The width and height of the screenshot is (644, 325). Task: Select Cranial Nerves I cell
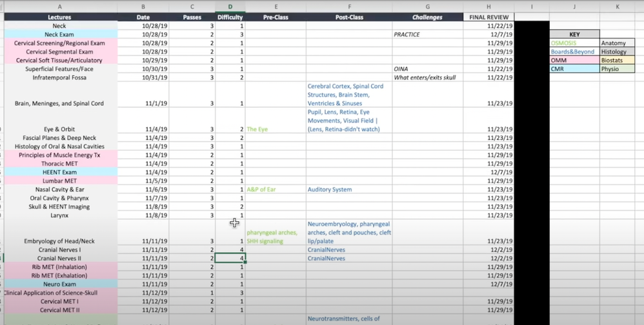click(60, 250)
